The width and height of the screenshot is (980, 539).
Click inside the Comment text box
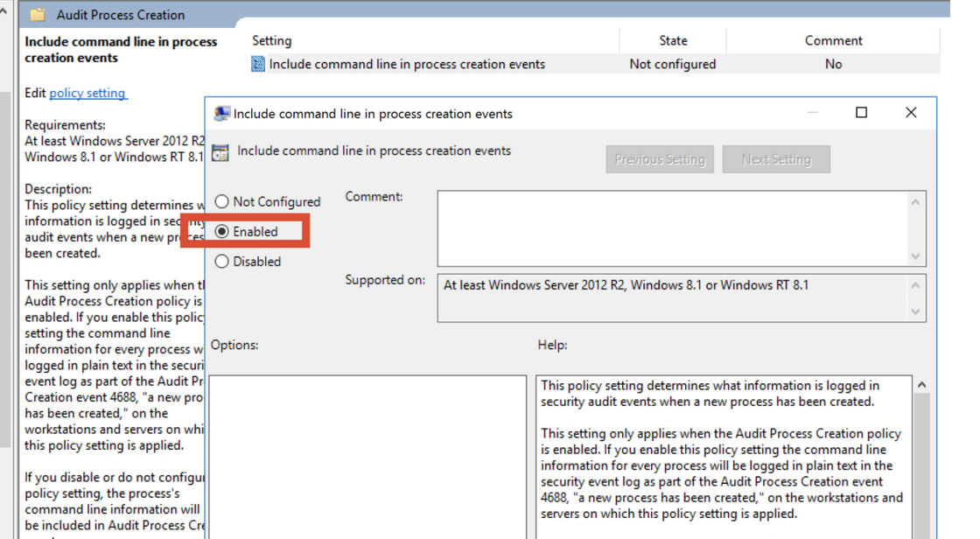pos(674,229)
